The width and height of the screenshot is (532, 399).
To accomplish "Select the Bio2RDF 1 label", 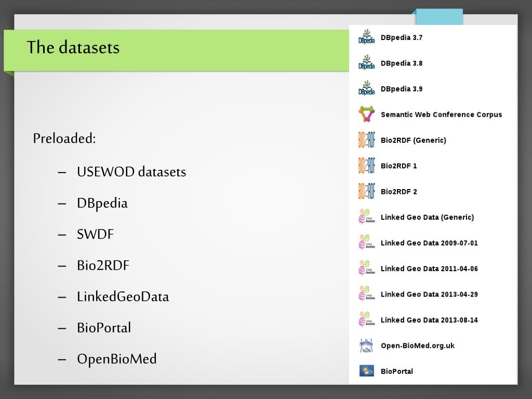I will 398,166.
